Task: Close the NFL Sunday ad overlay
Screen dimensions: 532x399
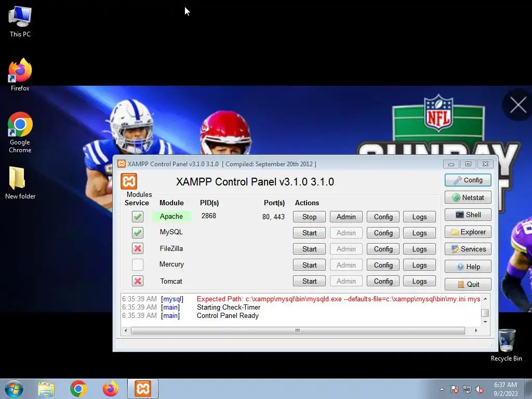Action: pyautogui.click(x=518, y=105)
